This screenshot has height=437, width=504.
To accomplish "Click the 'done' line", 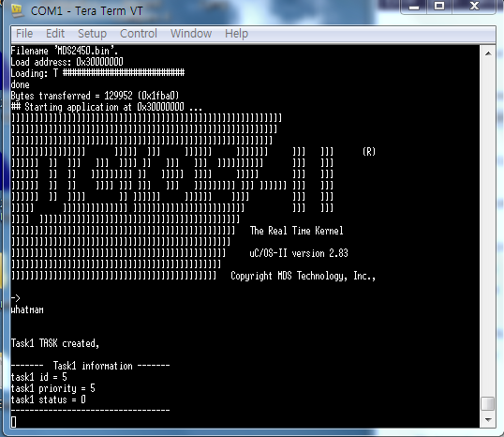I will pyautogui.click(x=20, y=84).
